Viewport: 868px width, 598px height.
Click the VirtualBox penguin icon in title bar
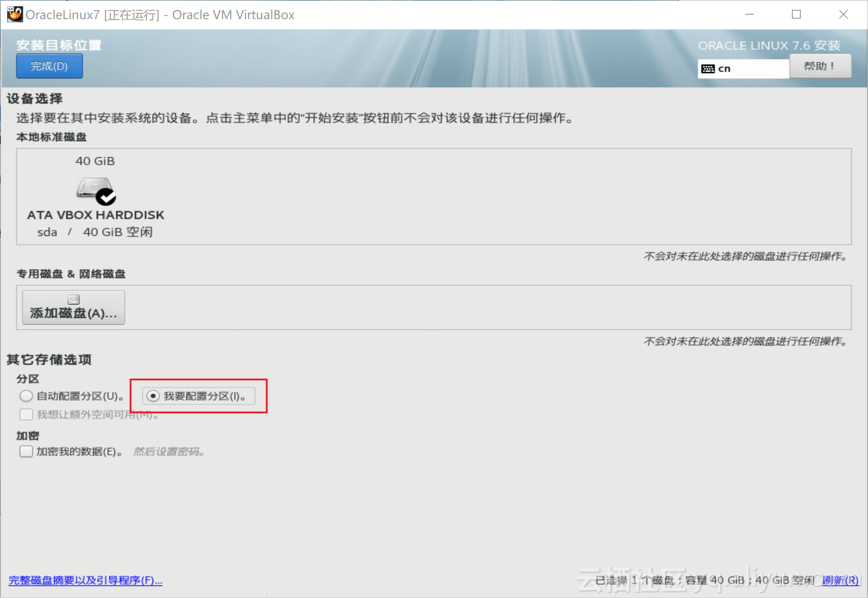click(x=15, y=15)
